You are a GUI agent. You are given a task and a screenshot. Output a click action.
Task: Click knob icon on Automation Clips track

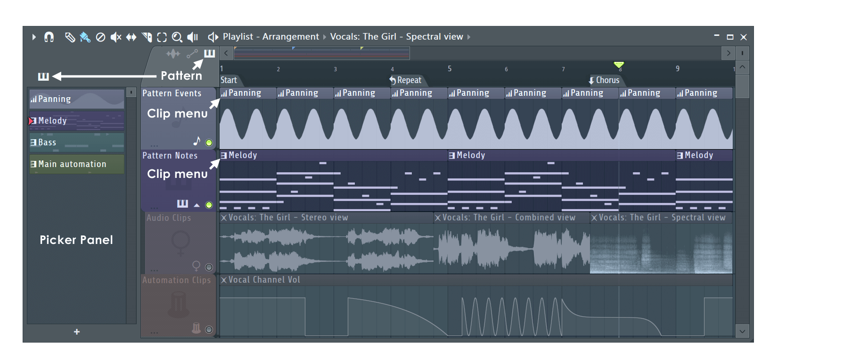pos(197,327)
